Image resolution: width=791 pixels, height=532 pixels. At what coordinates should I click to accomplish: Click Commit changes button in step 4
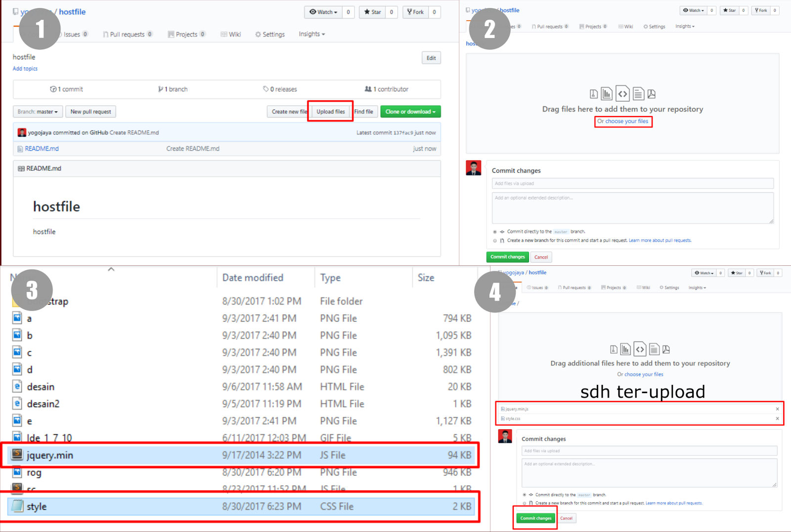click(536, 518)
